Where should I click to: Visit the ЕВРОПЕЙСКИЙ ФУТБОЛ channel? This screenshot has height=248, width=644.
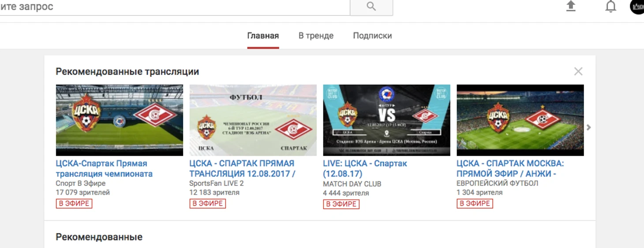(498, 183)
